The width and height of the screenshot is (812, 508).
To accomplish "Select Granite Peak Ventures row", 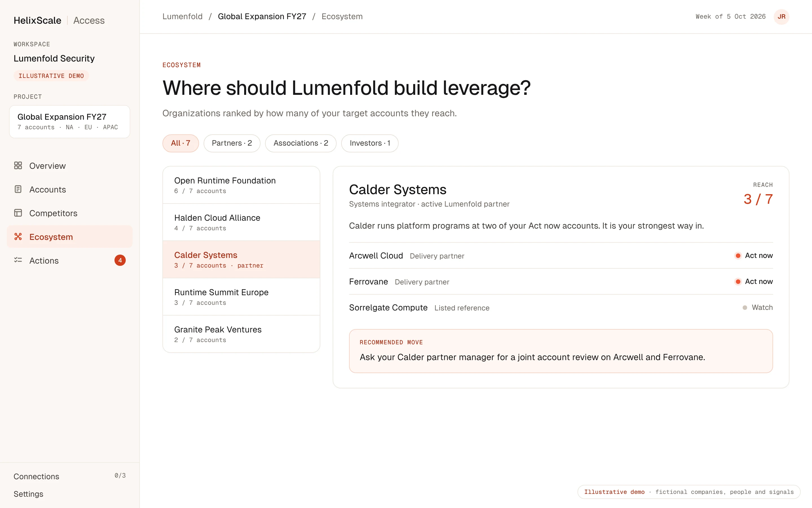I will [241, 334].
